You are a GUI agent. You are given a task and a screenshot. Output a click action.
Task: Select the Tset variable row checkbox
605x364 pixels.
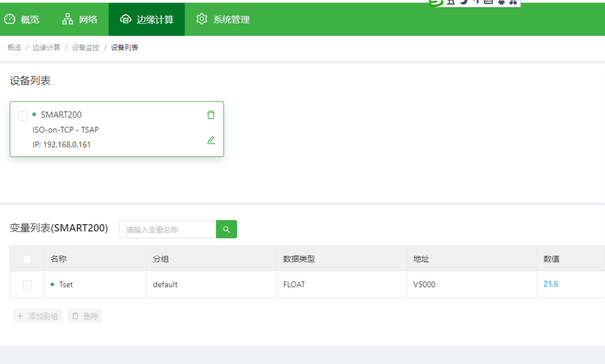tap(27, 283)
